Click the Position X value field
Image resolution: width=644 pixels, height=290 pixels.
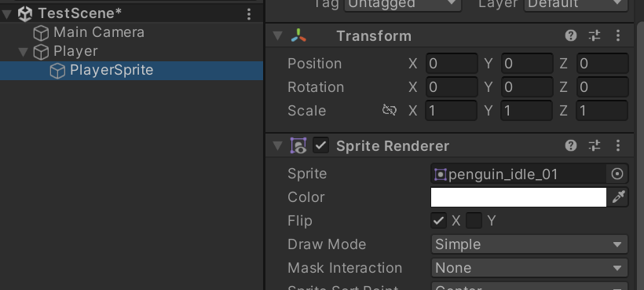tap(452, 64)
